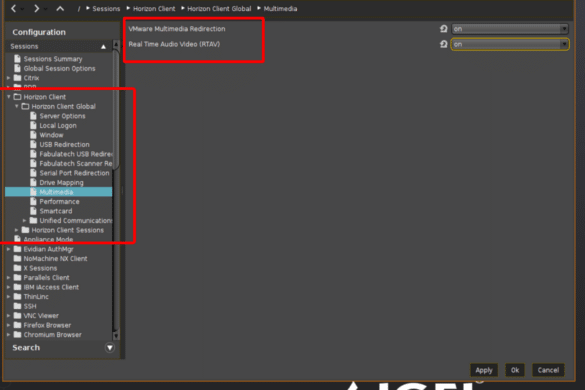Click tree scrollbar up arrow
This screenshot has height=390, width=585.
point(116,45)
